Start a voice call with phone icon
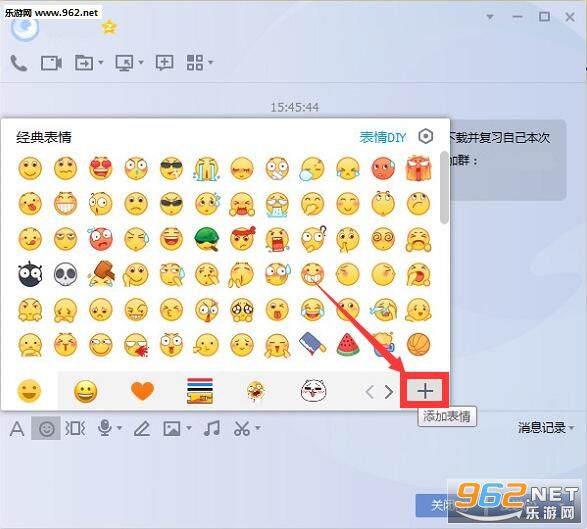The width and height of the screenshot is (587, 529). pos(18,63)
